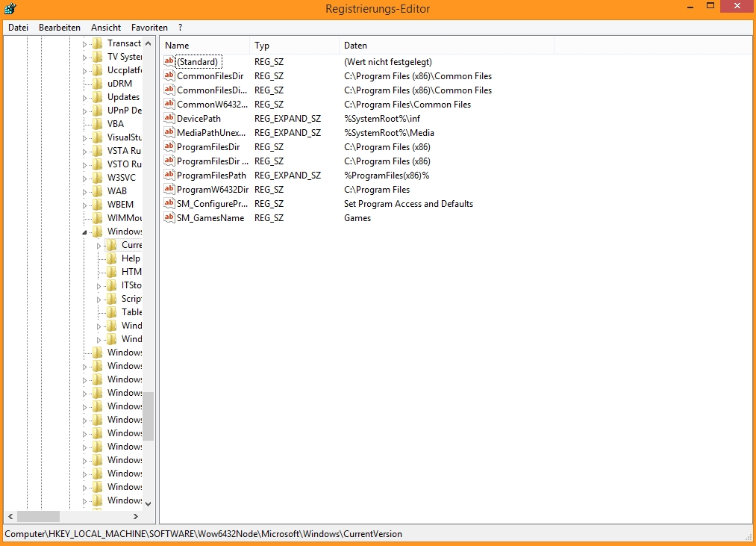Image resolution: width=756 pixels, height=546 pixels.
Task: Select the 'ProgramFilesDir ...' truncated value name
Action: (213, 161)
